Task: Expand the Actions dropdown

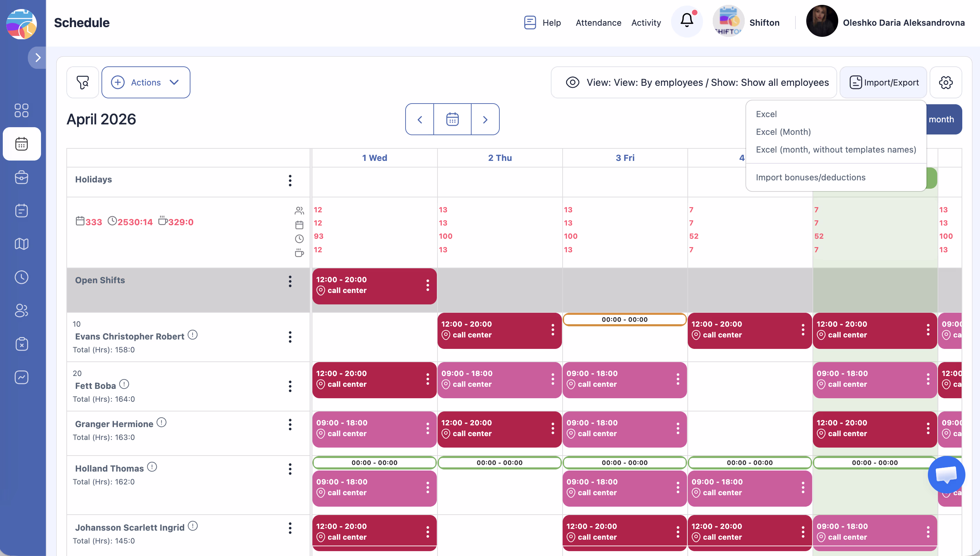Action: (x=146, y=82)
